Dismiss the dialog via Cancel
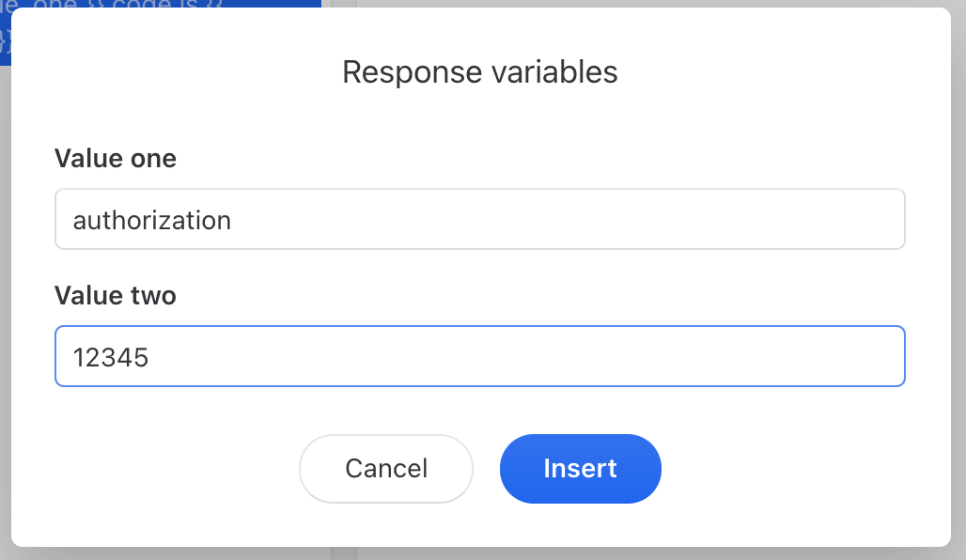 click(x=385, y=469)
